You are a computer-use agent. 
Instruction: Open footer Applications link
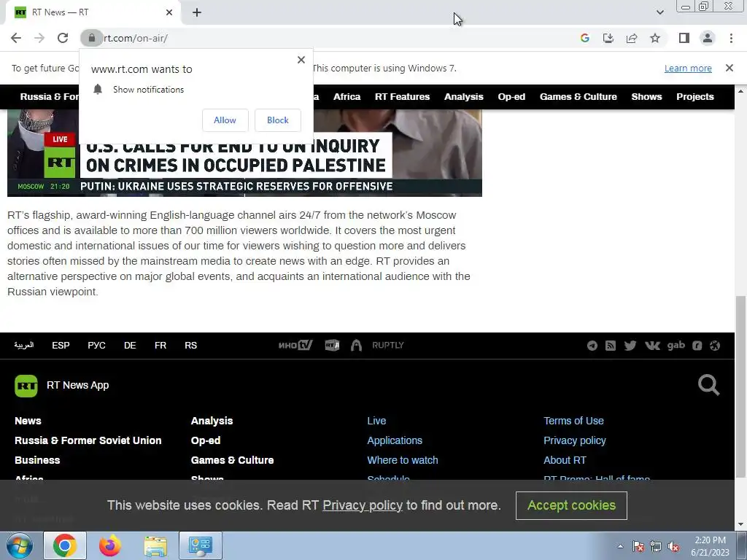[395, 440]
